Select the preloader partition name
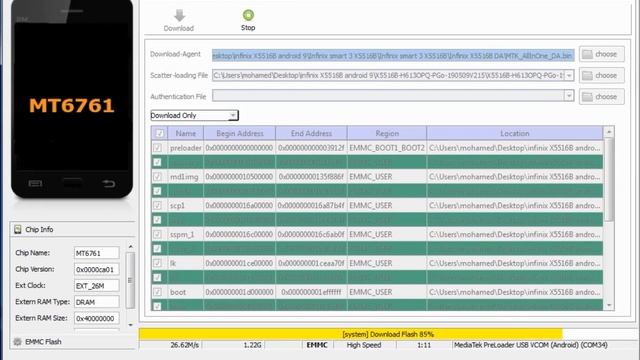Screen dimensions: 640x360 tap(186, 148)
